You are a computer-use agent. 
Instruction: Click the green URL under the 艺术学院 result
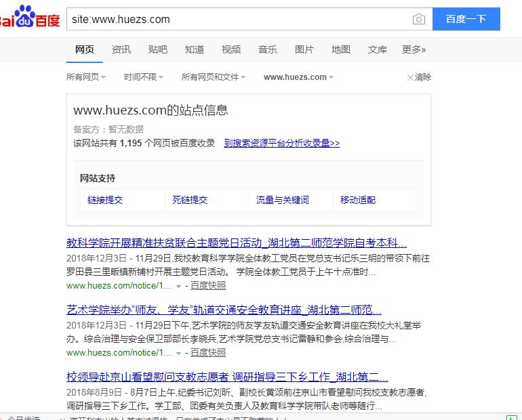pos(119,353)
